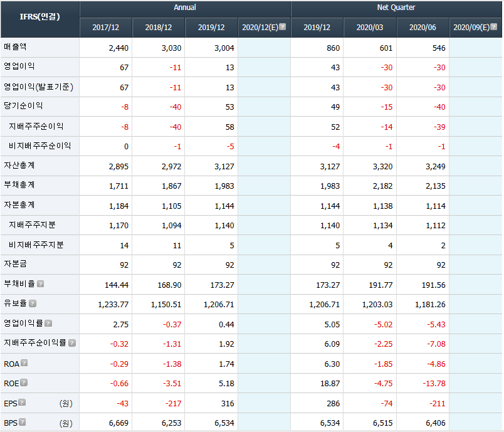Select the 비지배주주지분 row label
This screenshot has width=504, height=432.
click(36, 245)
